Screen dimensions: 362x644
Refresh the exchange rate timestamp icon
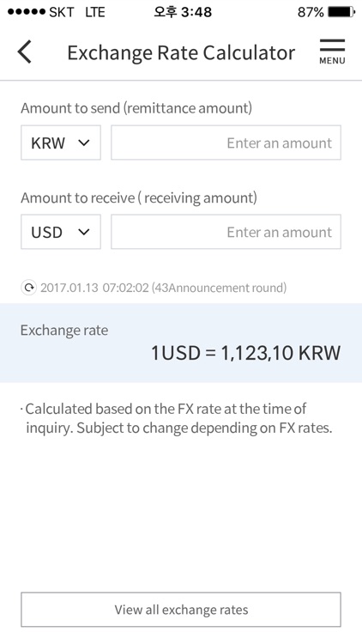pos(28,288)
